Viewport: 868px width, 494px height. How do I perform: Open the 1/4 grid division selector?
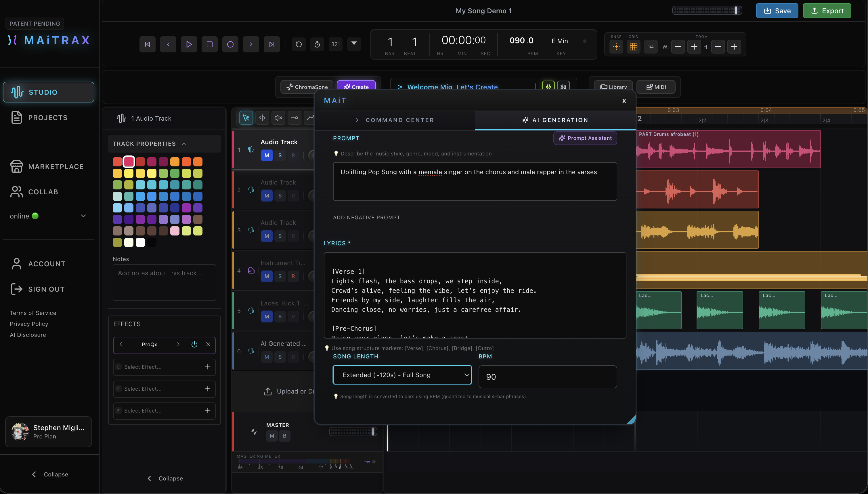[x=650, y=47]
